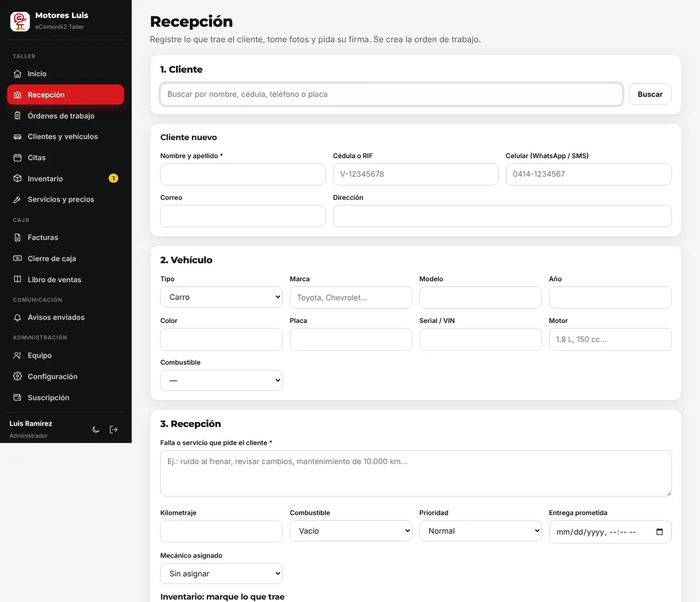Screen dimensions: 700x602
Task: Click the Facturas document icon
Action: click(17, 238)
